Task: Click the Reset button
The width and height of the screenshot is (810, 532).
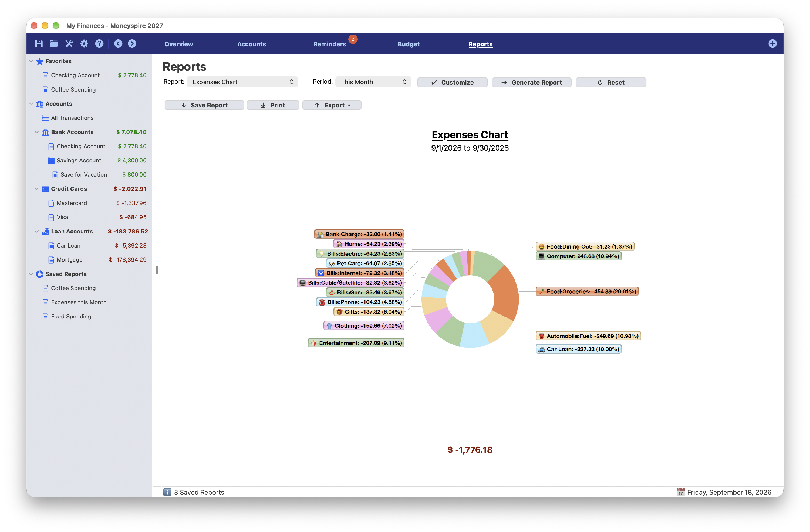Action: click(611, 82)
